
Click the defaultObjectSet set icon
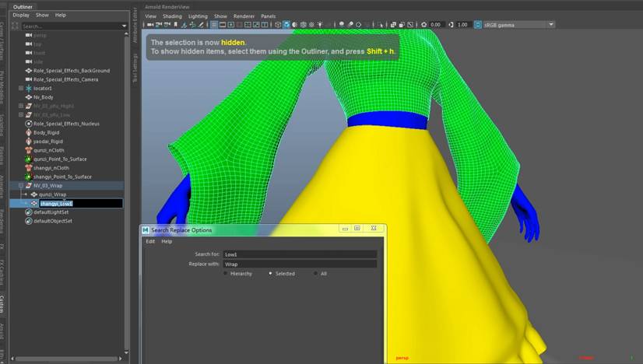pyautogui.click(x=29, y=221)
